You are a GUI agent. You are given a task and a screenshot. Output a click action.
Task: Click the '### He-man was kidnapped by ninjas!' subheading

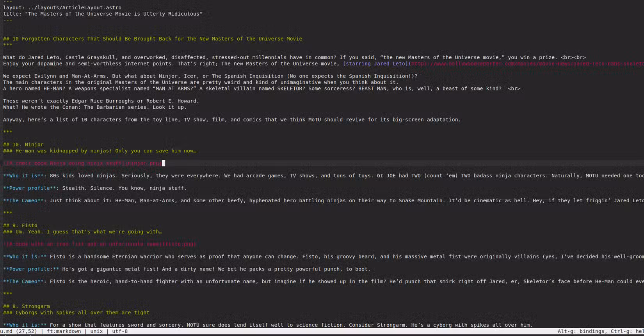tap(100, 151)
